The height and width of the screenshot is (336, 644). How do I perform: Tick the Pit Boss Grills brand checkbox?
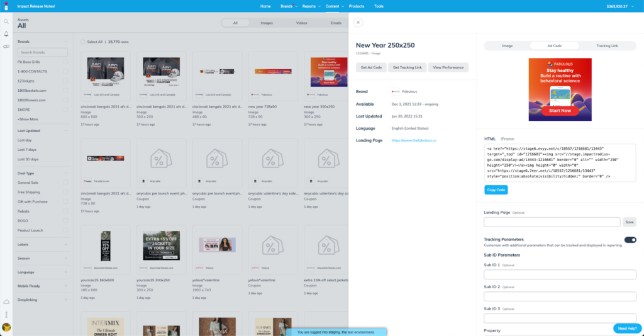(66, 62)
